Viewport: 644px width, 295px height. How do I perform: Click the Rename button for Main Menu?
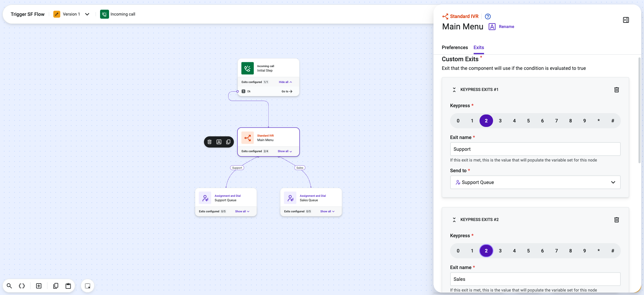click(x=502, y=27)
